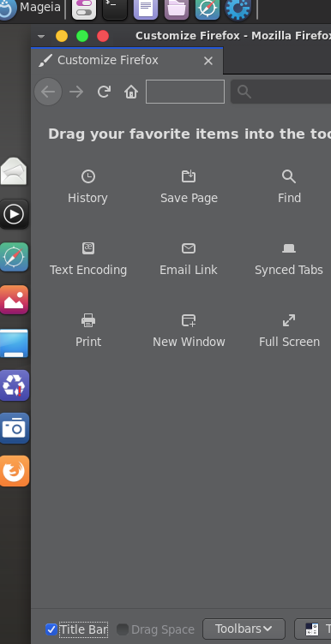Launch the camera screenshot app in dock

coord(14,428)
